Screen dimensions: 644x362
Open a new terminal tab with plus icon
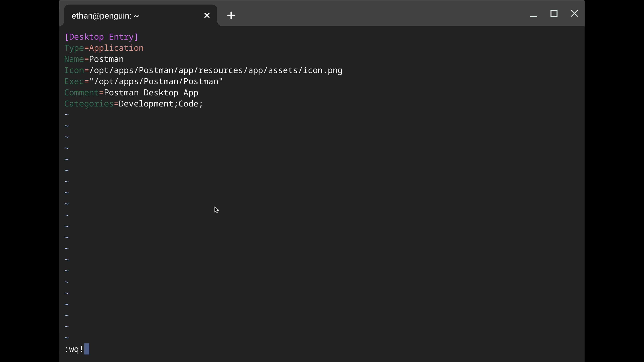coord(231,15)
